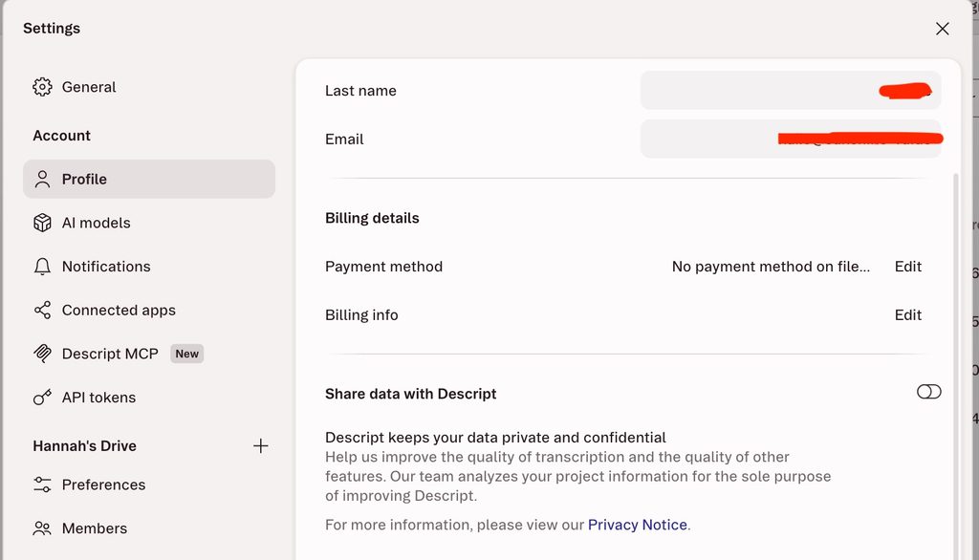This screenshot has height=560, width=979.
Task: Click the Descript MCP icon
Action: click(42, 354)
